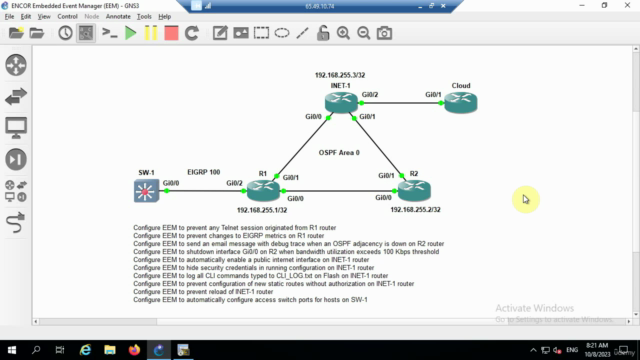Add a note icon in toolbar
Viewport: 640px width, 360px height.
click(220, 33)
